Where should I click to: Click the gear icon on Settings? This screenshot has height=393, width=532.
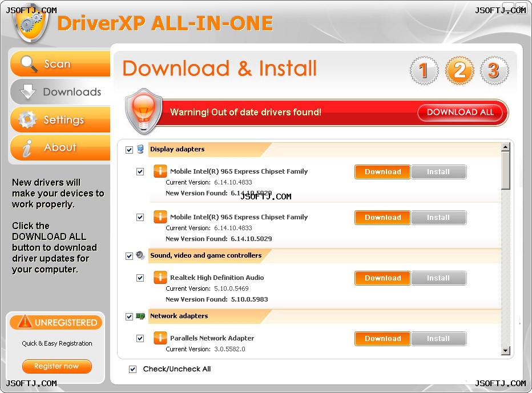point(27,119)
